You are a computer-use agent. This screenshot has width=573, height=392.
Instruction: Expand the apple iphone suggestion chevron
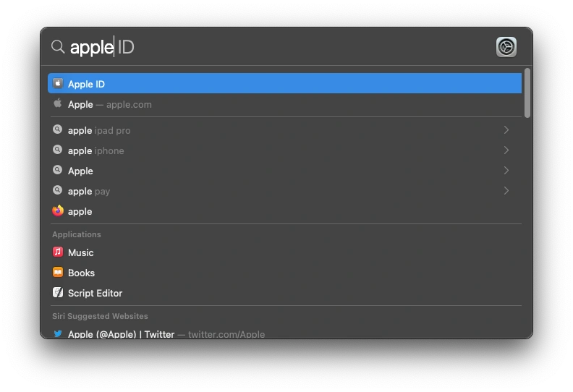pyautogui.click(x=506, y=150)
